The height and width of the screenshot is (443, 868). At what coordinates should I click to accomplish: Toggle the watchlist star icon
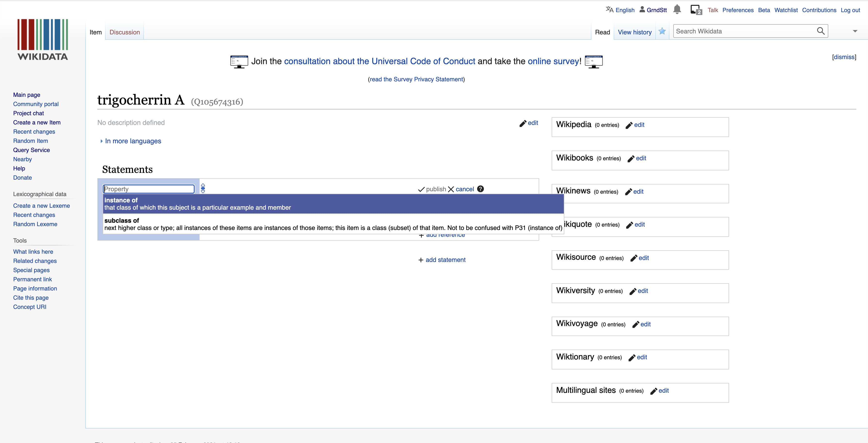tap(662, 31)
